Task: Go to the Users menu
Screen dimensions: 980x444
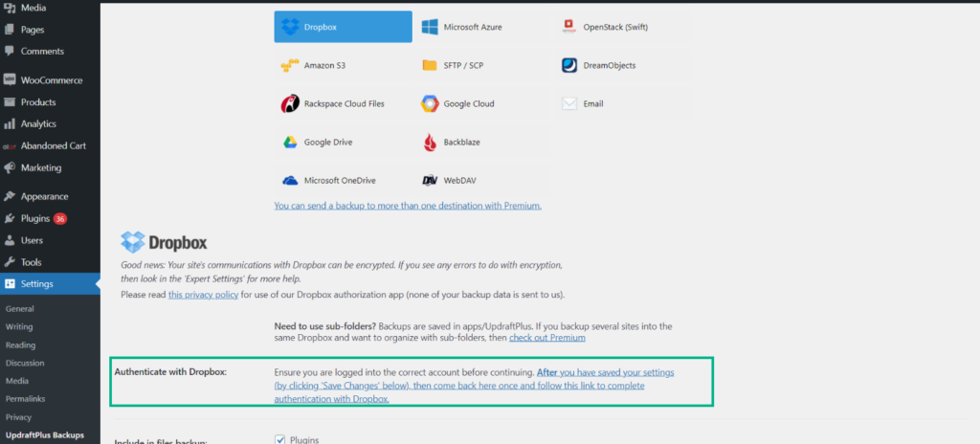Action: 50,240
